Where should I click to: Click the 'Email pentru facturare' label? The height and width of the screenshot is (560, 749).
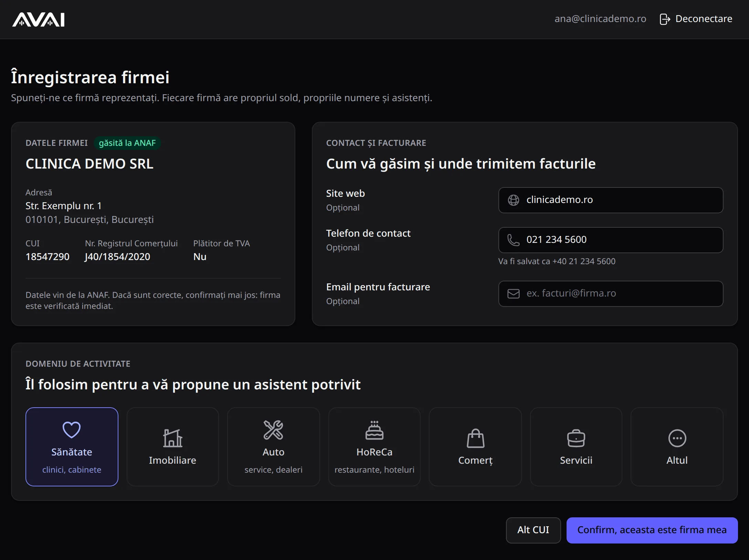[378, 287]
